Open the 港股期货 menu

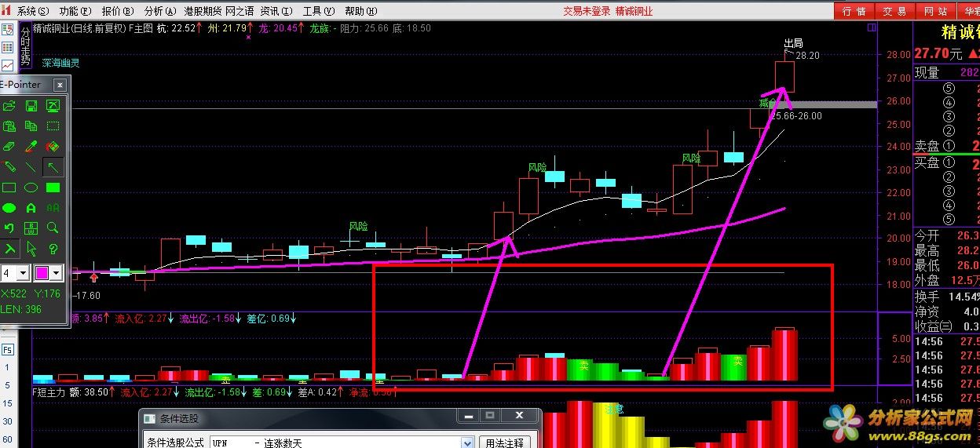pos(202,11)
